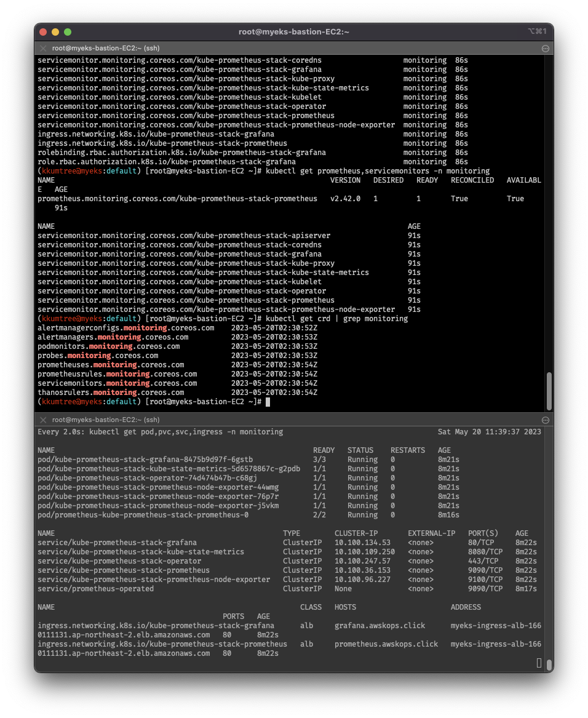Image resolution: width=588 pixels, height=718 pixels.
Task: Open the top pane options menu icon
Action: pyautogui.click(x=546, y=49)
